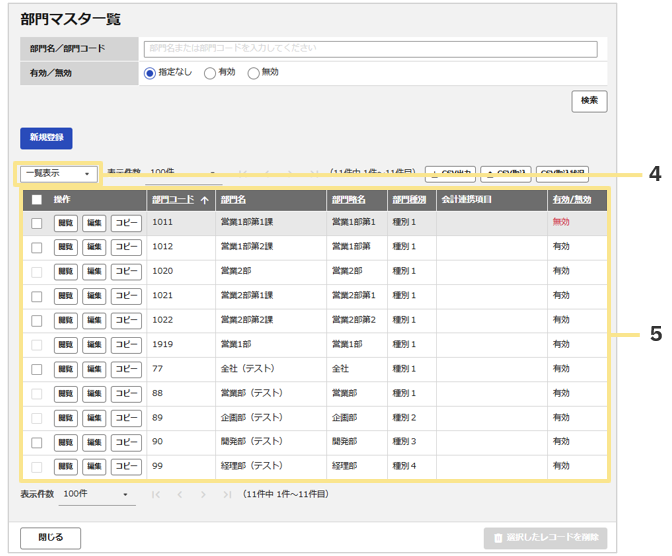The width and height of the screenshot is (672, 556).
Task: Go to next page using bottom pager icon
Action: [x=203, y=495]
